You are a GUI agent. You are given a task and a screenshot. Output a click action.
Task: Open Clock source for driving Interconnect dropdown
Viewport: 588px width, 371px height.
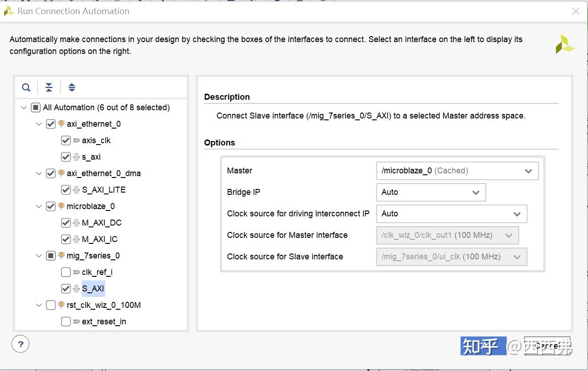click(451, 214)
